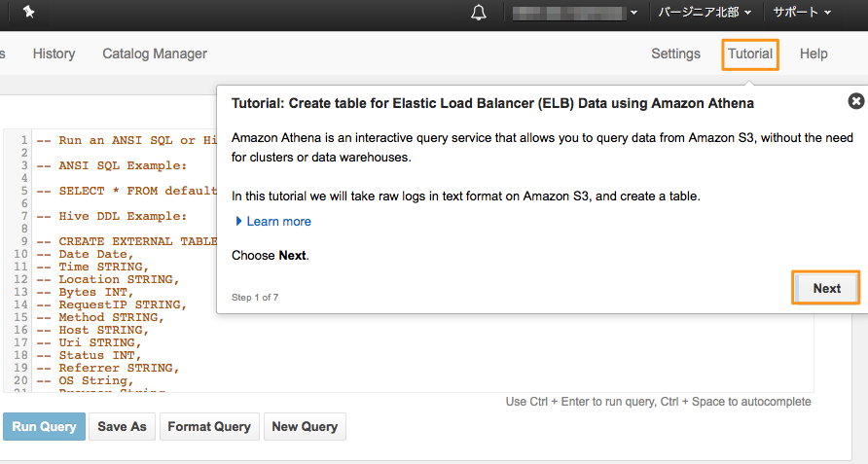868x464 pixels.
Task: Open the Catalog Manager tab
Action: [155, 54]
